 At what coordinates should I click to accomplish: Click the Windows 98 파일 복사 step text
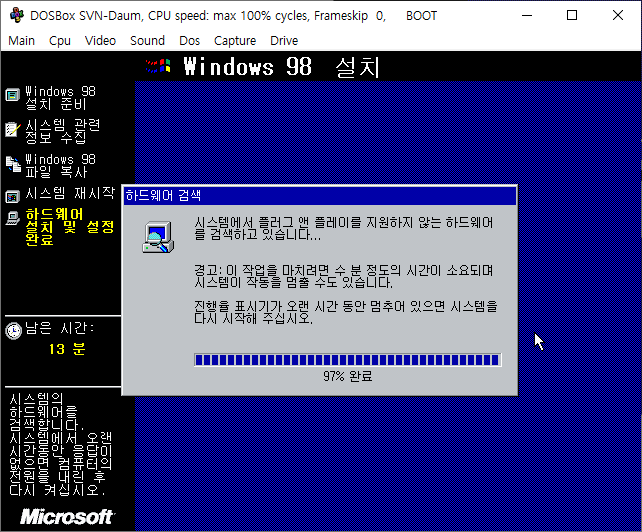pyautogui.click(x=60, y=166)
